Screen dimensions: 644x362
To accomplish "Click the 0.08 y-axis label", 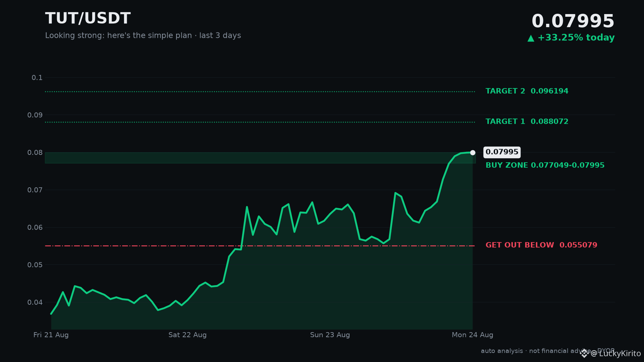I will click(35, 153).
